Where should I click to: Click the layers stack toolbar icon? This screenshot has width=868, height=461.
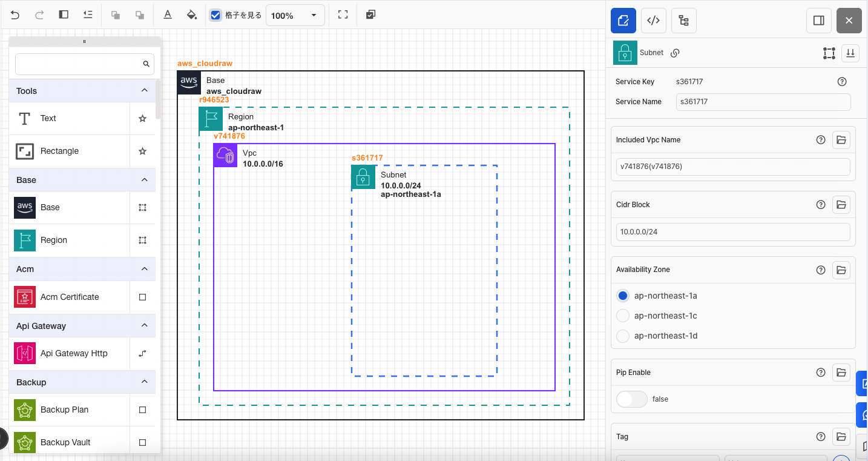(x=371, y=15)
